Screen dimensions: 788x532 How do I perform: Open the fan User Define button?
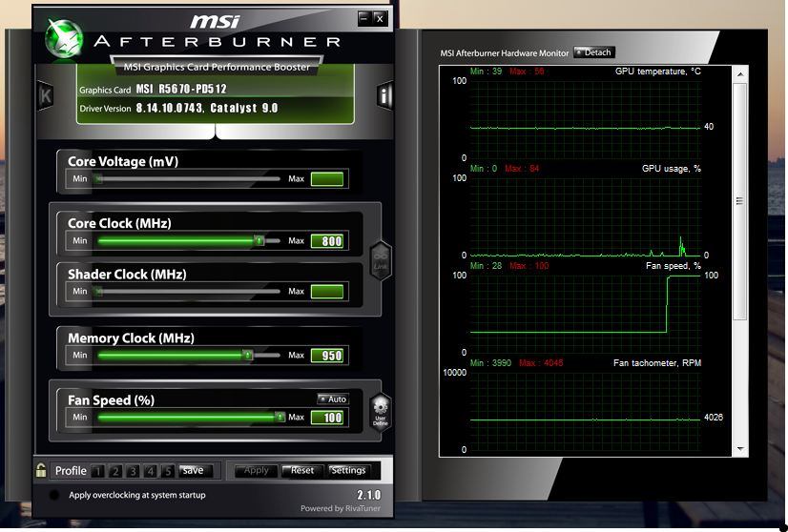point(381,412)
